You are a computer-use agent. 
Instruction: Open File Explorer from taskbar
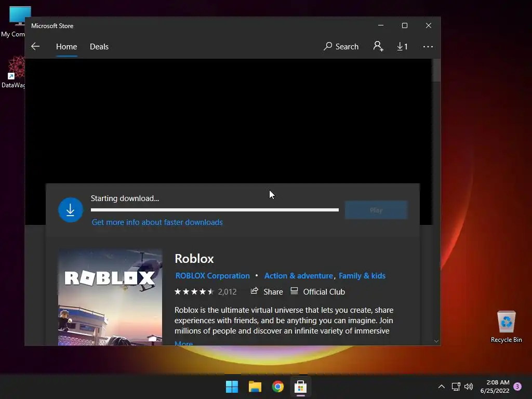pos(255,387)
